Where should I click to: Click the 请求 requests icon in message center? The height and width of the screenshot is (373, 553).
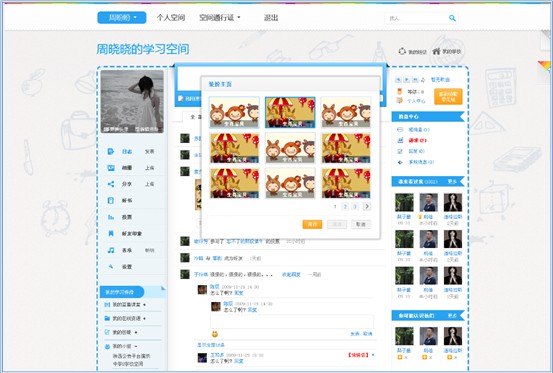pos(400,140)
